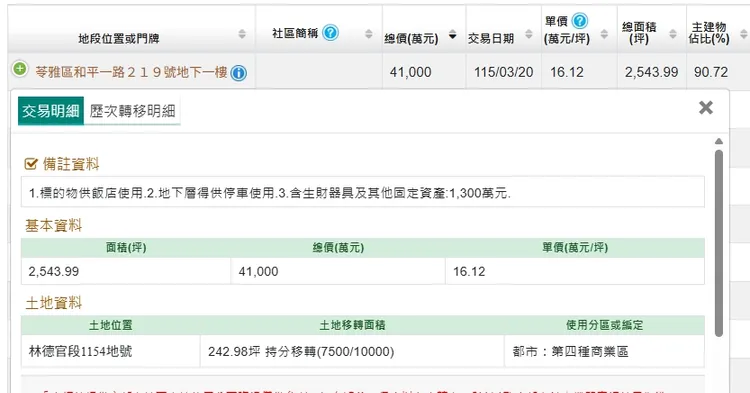Viewport: 750px width, 393px height.
Task: Sort by 地段位置或門牌 column arrows
Action: coord(242,34)
